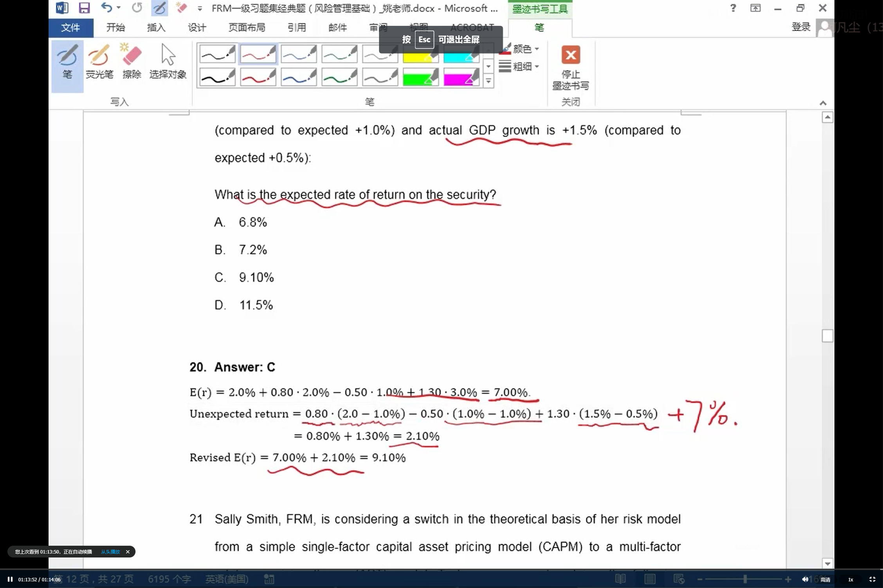
Task: Click the 6195 个字 word count
Action: tap(169, 579)
